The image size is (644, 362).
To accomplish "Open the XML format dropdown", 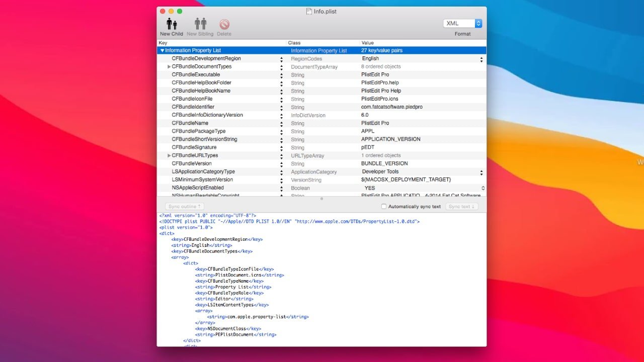I will 462,24.
